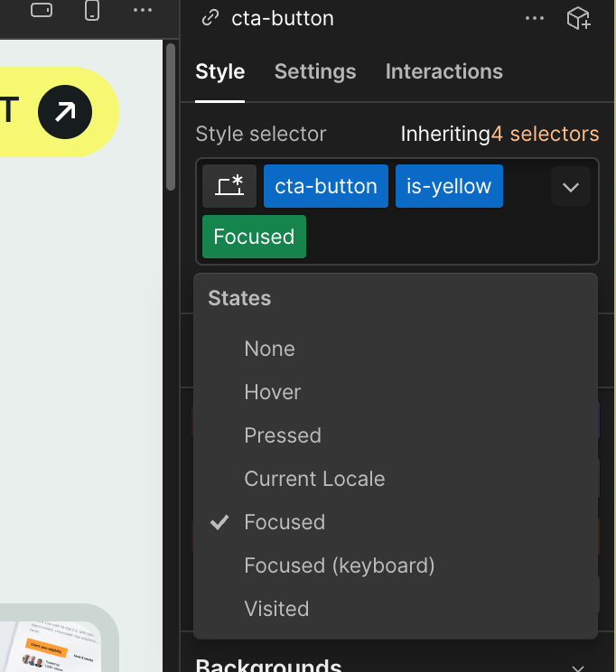
Task: Choose None state
Action: 396,349
